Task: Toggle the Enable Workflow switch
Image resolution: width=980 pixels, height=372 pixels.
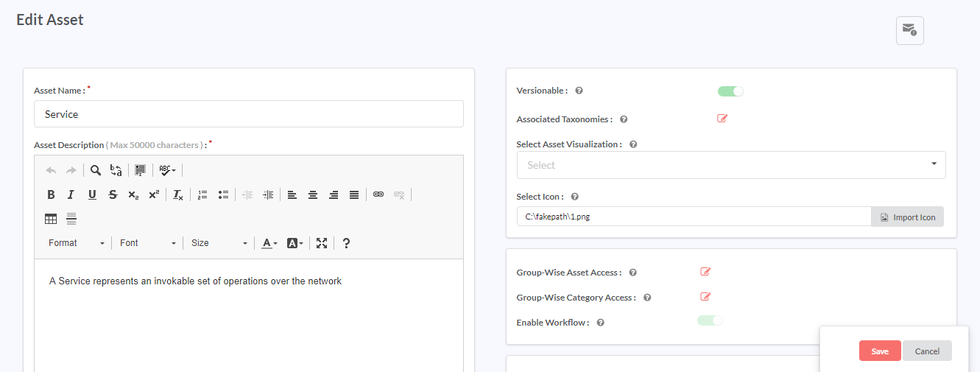Action: tap(710, 321)
